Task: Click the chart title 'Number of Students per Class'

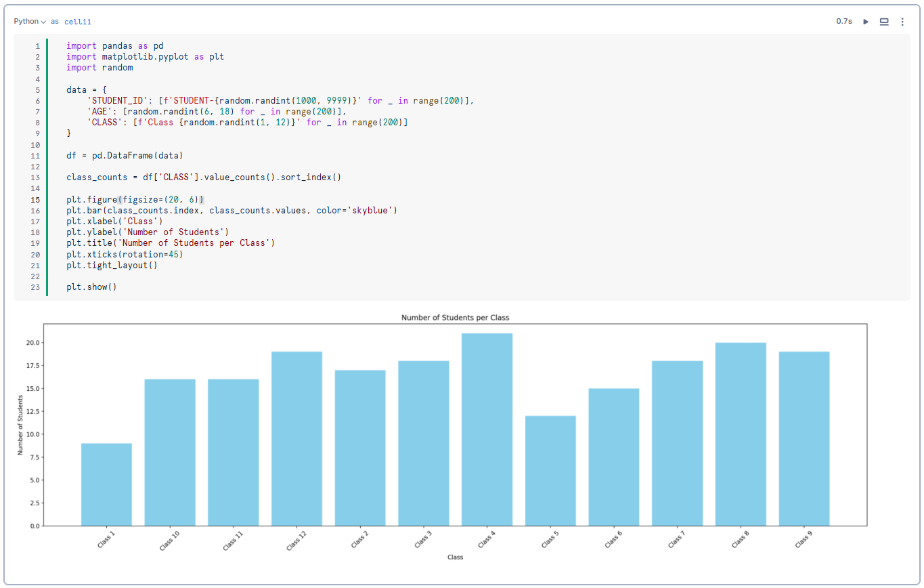Action: [455, 317]
